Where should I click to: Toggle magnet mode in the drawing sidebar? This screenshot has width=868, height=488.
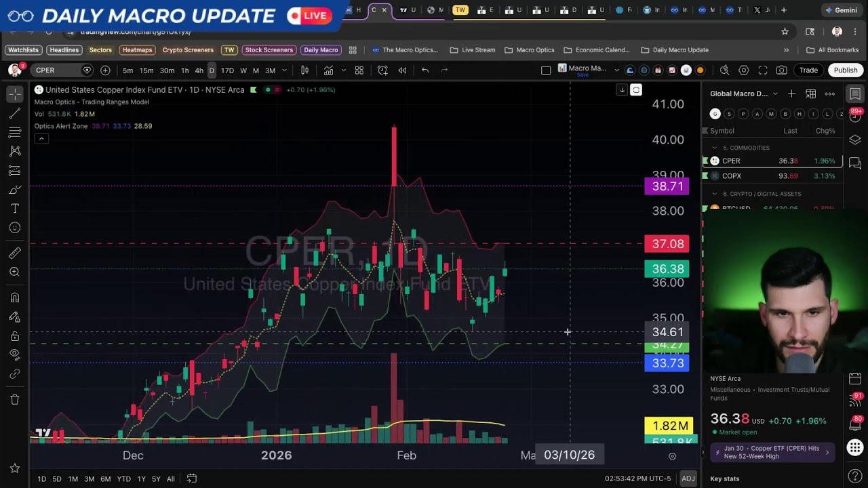click(15, 298)
